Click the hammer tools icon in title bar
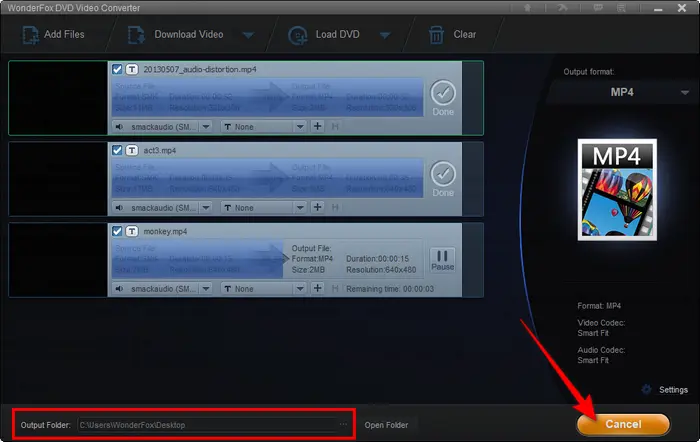Viewport: 700px width, 442px height. click(x=562, y=8)
